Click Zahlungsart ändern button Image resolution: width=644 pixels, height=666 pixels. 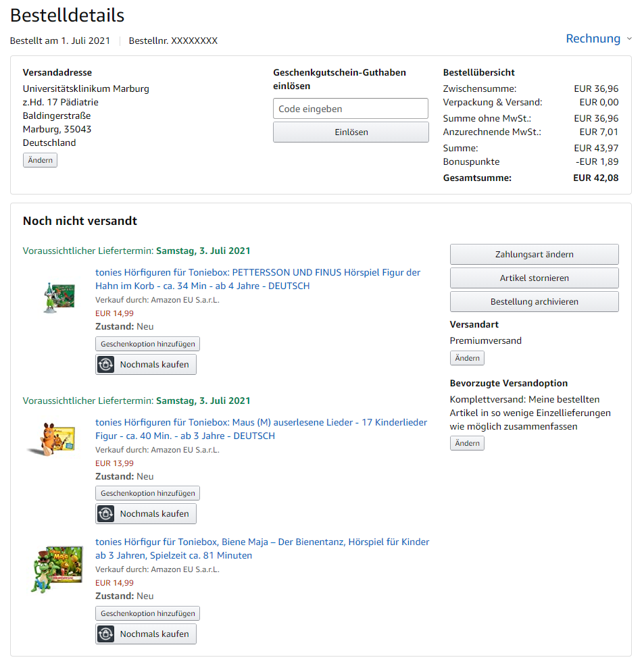(x=534, y=255)
